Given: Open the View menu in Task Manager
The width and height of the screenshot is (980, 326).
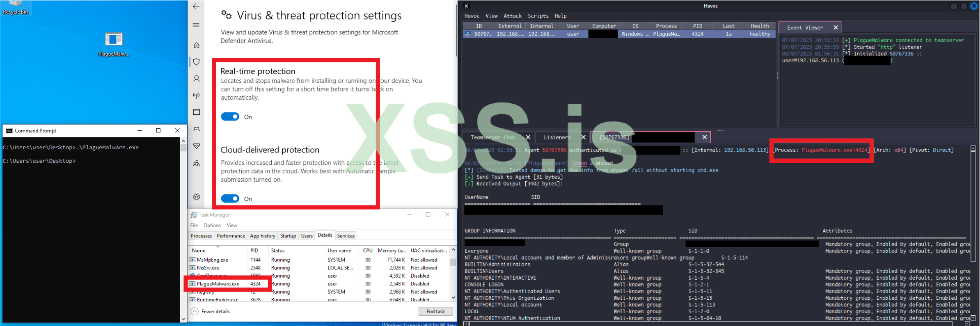Looking at the screenshot, I should pos(232,226).
